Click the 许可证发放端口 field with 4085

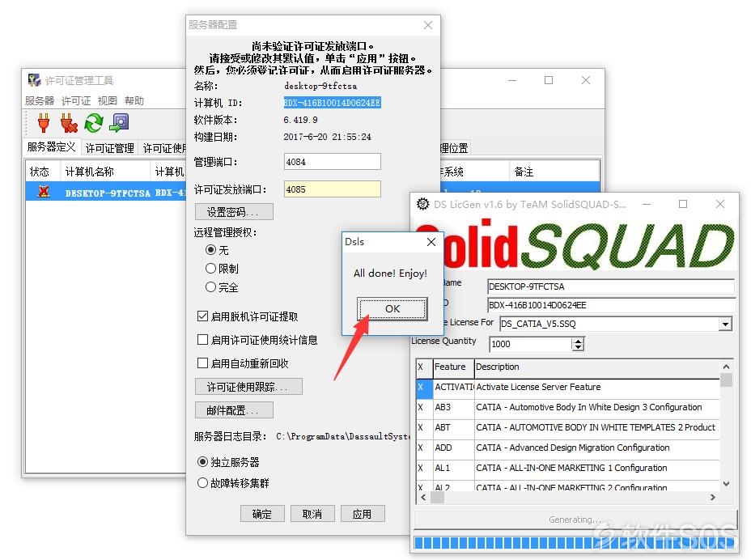(x=333, y=189)
